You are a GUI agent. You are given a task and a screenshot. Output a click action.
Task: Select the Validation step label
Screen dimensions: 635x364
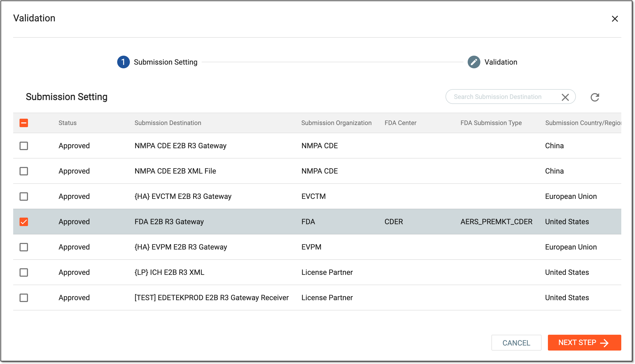tap(501, 62)
